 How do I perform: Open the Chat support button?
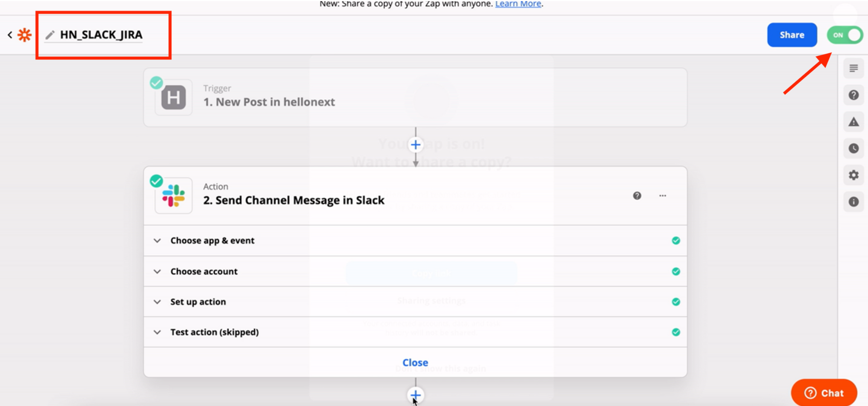[x=824, y=393]
